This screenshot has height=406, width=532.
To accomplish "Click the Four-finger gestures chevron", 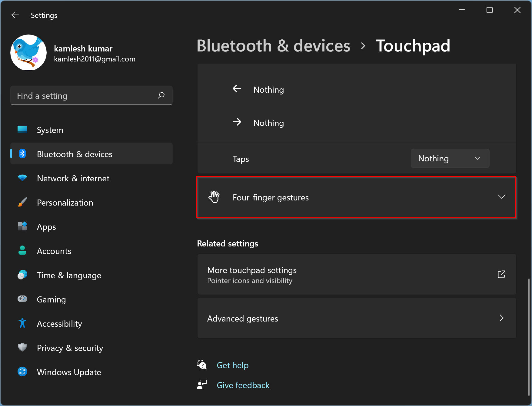I will coord(502,197).
